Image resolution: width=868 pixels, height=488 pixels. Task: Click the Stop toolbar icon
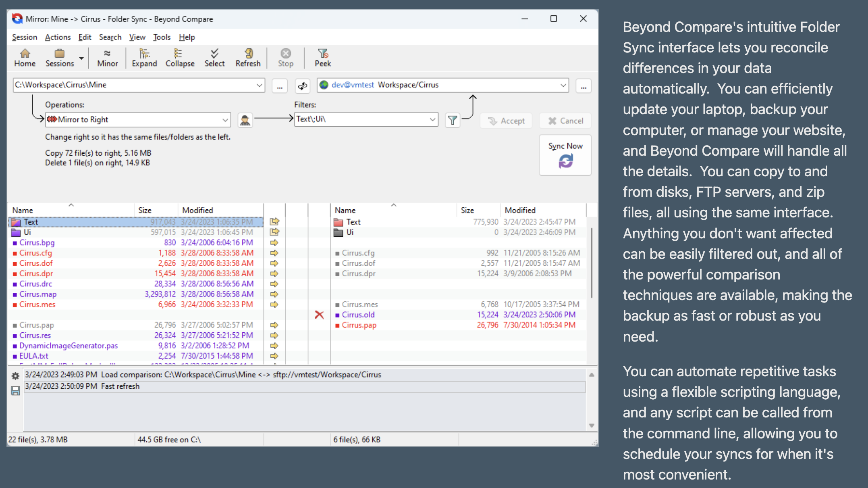[x=286, y=58]
